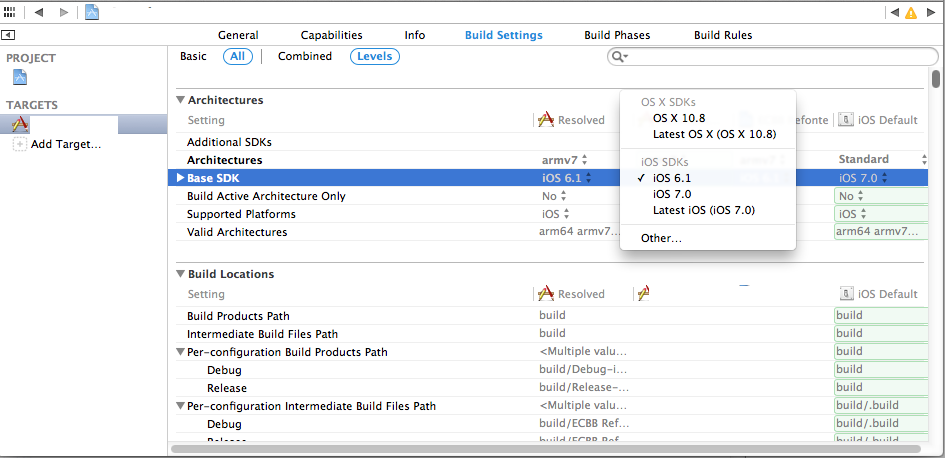Select the Build Settings tab
The height and width of the screenshot is (458, 945).
point(504,35)
